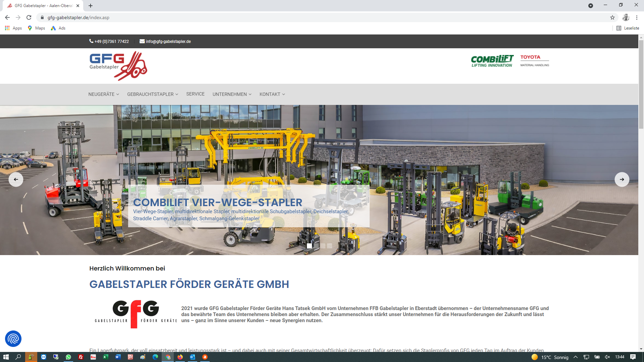
Task: Click the Vier-Wege-Stapler caption text
Action: (x=241, y=215)
